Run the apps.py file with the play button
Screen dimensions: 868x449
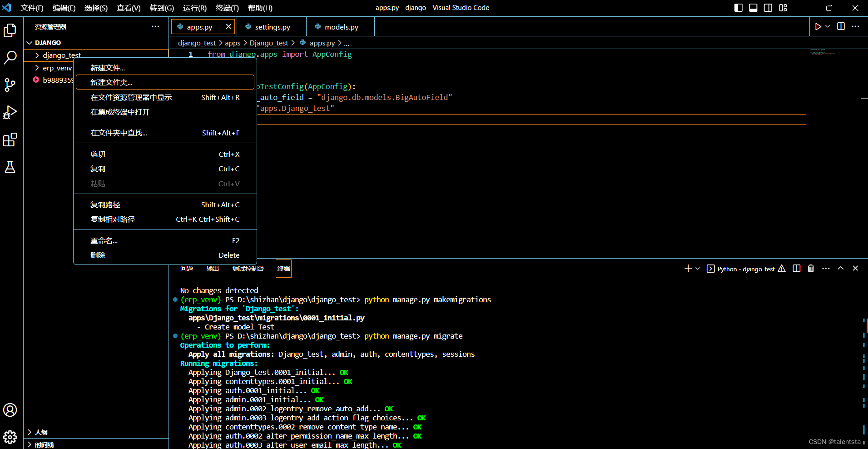[x=818, y=26]
